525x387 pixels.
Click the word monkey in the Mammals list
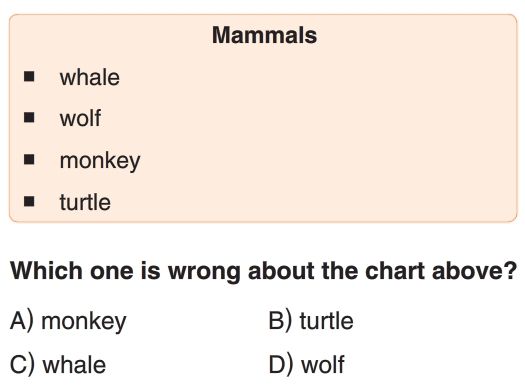(100, 161)
